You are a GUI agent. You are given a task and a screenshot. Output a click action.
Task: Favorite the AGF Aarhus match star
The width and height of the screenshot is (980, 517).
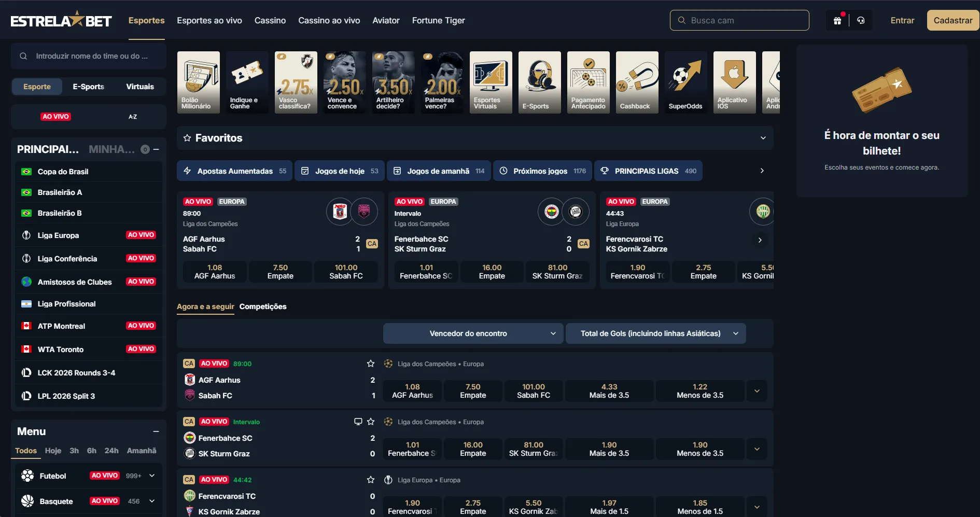click(371, 364)
